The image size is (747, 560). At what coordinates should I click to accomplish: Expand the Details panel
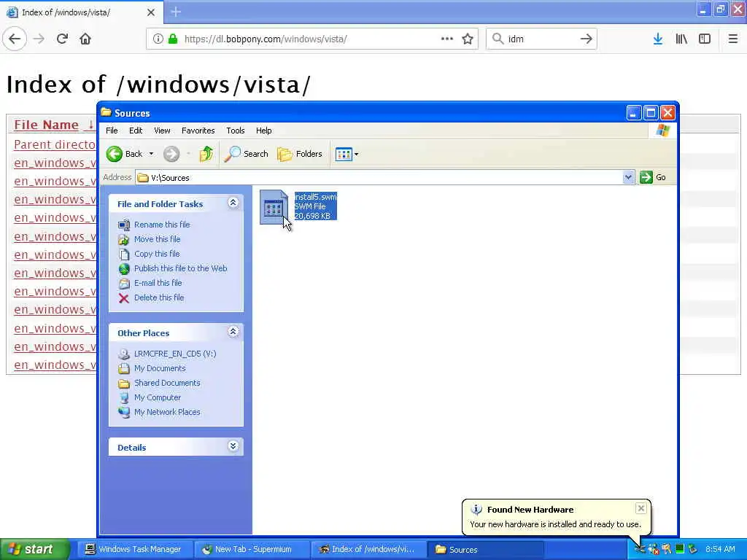(x=233, y=446)
